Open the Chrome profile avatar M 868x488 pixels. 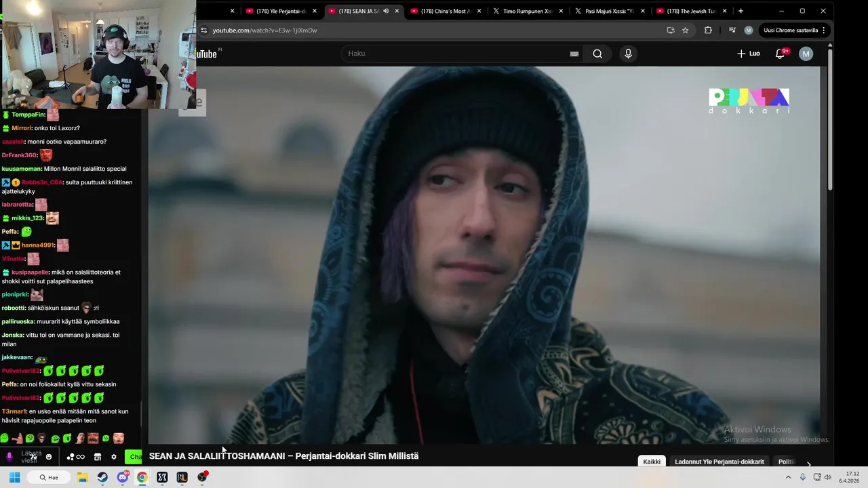749,30
